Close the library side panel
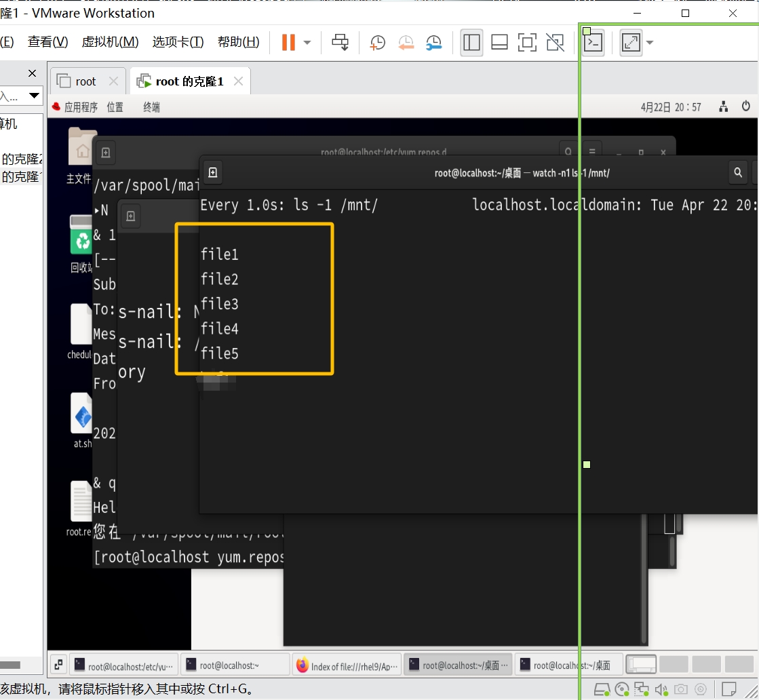 32,73
